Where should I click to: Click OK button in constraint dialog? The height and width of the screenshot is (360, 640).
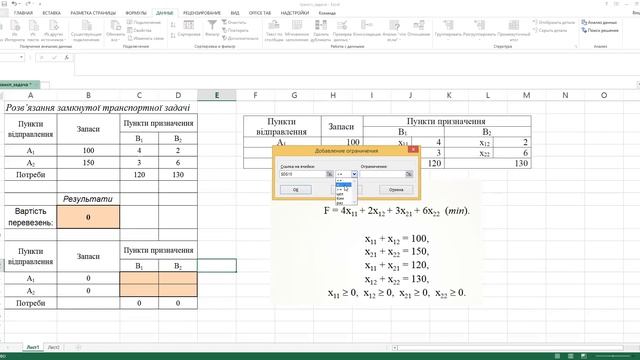pyautogui.click(x=296, y=190)
